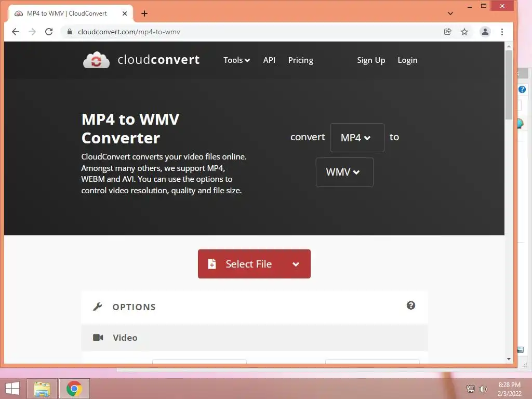
Task: Close the MP4 to WMV tab
Action: [x=125, y=14]
